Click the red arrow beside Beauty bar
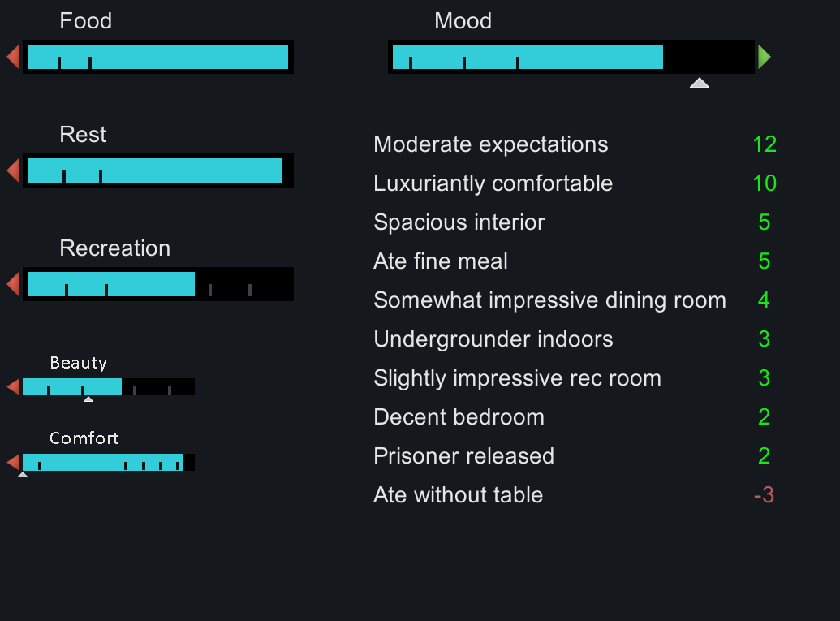This screenshot has height=621, width=840. click(13, 386)
